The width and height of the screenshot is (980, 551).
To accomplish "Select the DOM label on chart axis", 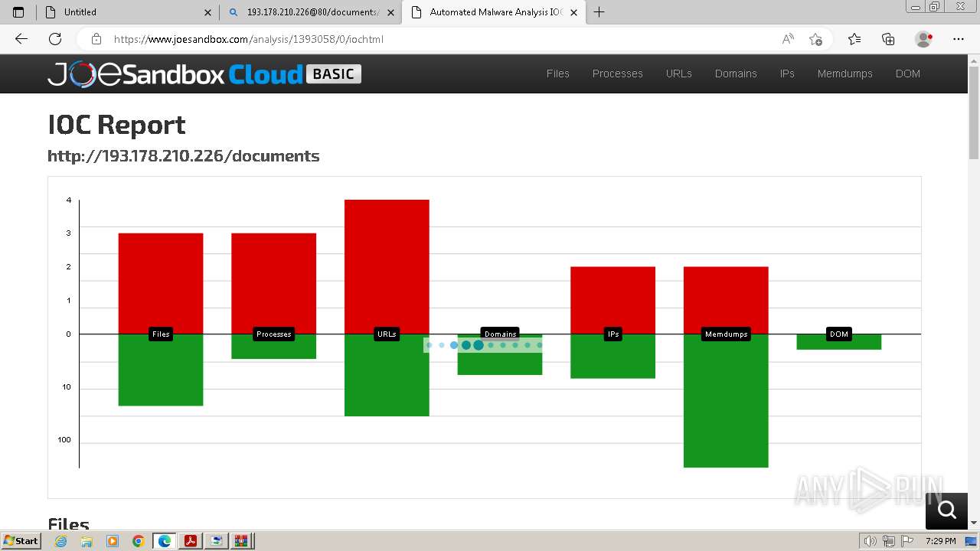I will (x=839, y=334).
